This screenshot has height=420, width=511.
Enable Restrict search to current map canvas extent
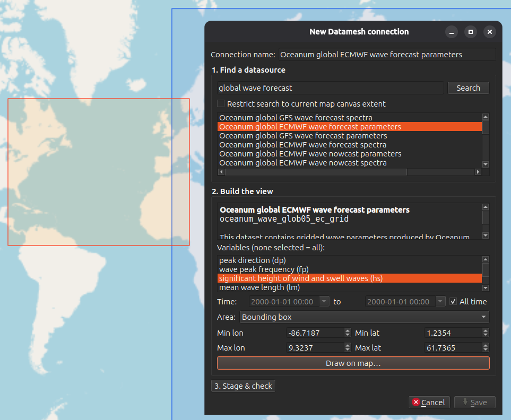(x=221, y=103)
